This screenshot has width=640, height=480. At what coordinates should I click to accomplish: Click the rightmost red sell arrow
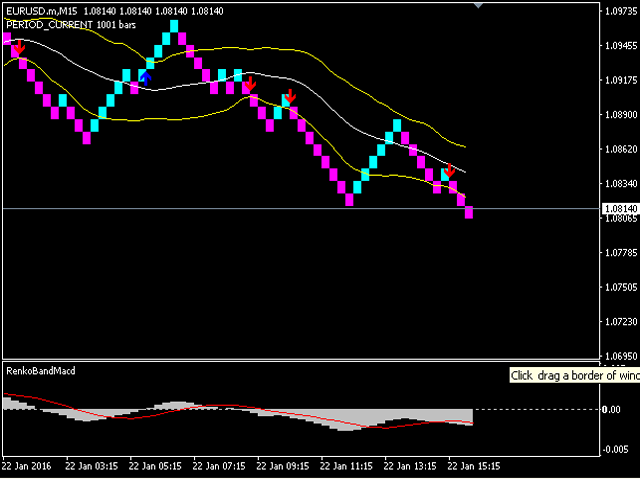450,171
